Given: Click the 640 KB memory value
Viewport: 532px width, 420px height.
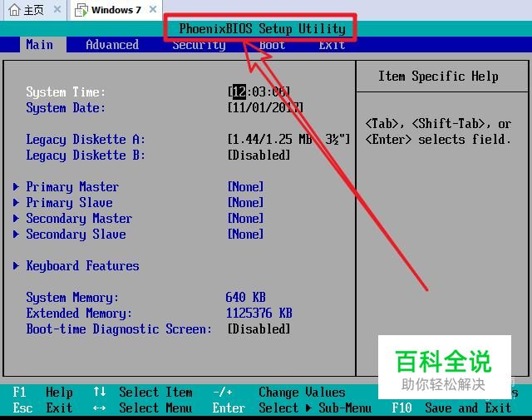Looking at the screenshot, I should [246, 297].
